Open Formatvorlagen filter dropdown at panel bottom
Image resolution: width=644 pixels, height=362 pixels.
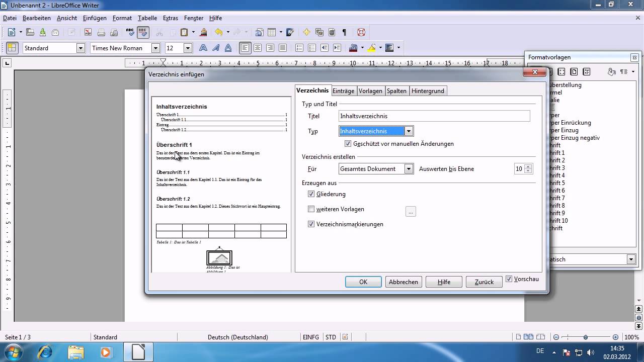tap(631, 259)
